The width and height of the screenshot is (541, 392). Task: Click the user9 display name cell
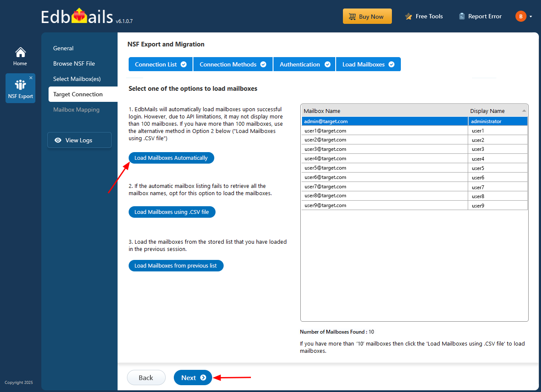498,205
